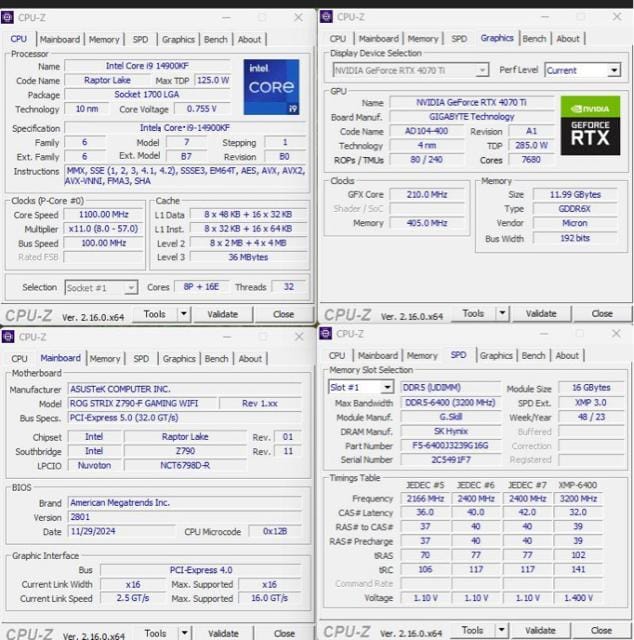
Task: Click Manufacturer field ASUSTeK COMPUTER INC.
Action: (185, 389)
